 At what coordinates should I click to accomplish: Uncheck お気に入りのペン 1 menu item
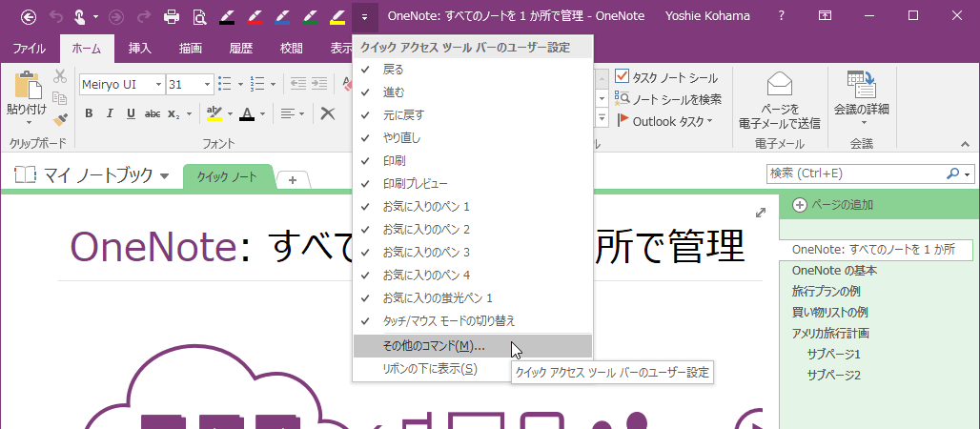(473, 206)
